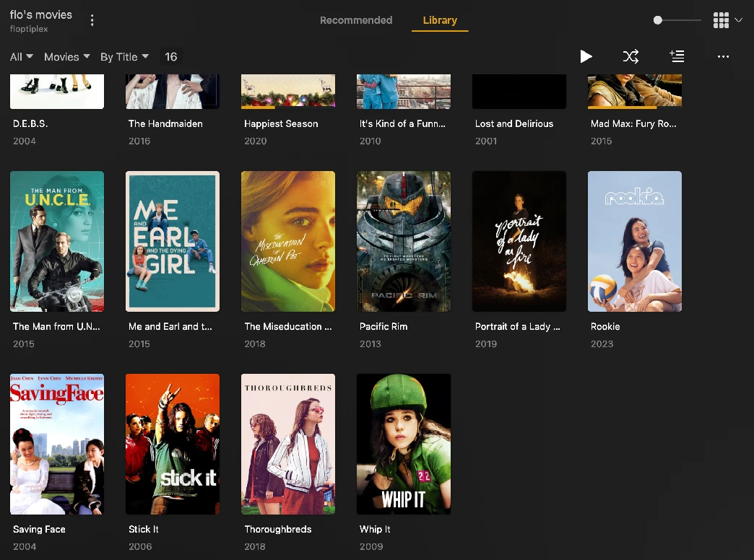Open the menu beside flo's movies
The height and width of the screenshot is (560, 754).
[92, 20]
